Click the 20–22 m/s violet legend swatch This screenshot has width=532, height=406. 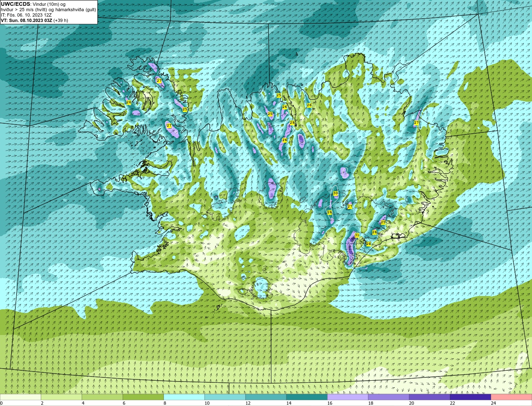(x=430, y=397)
